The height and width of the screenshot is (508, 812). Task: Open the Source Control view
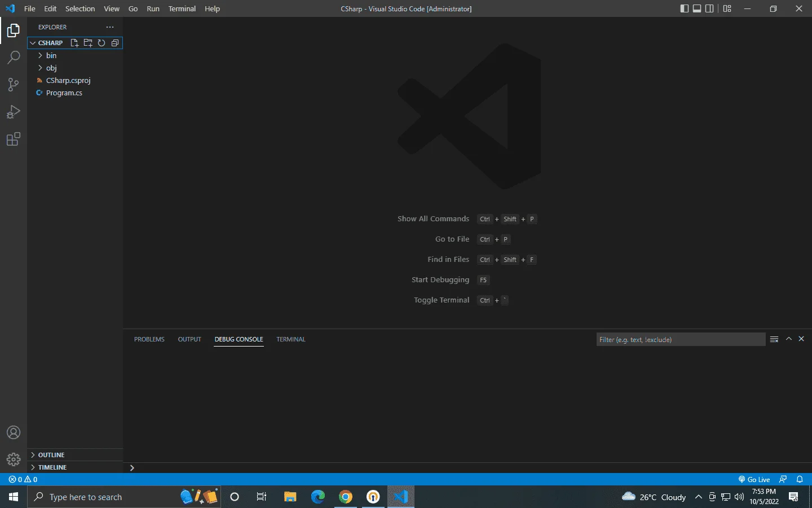coord(14,85)
